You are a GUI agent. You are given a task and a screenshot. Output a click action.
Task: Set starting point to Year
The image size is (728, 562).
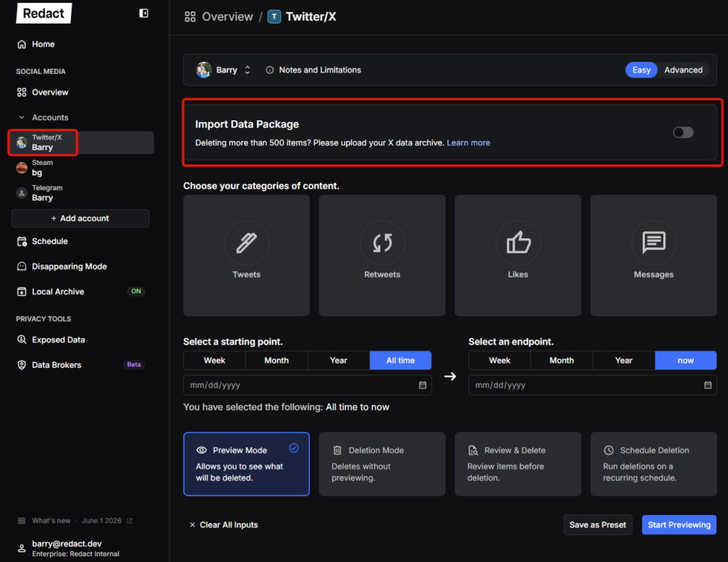pos(338,361)
